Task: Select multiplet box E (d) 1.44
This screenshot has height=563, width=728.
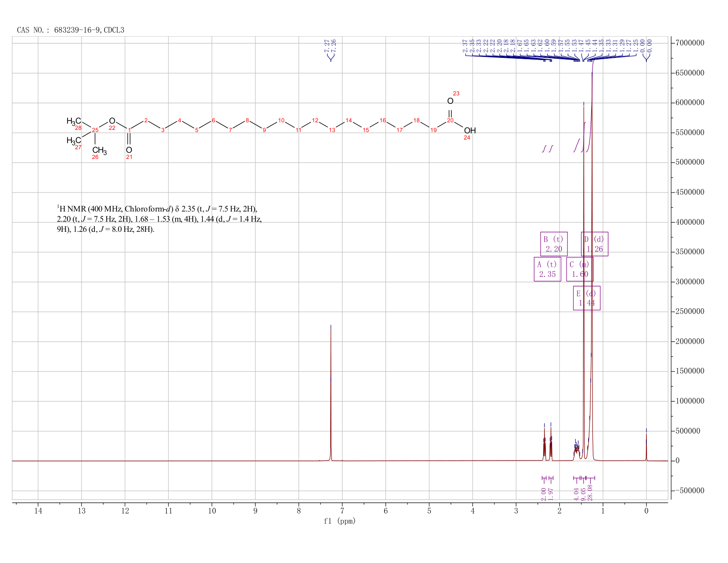Action: (x=587, y=298)
